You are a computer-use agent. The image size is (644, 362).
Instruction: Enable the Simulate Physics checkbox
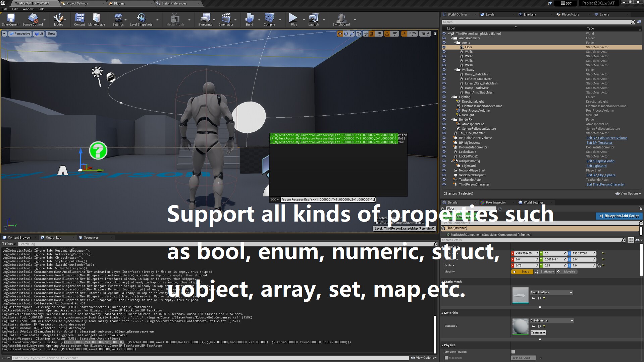point(513,352)
